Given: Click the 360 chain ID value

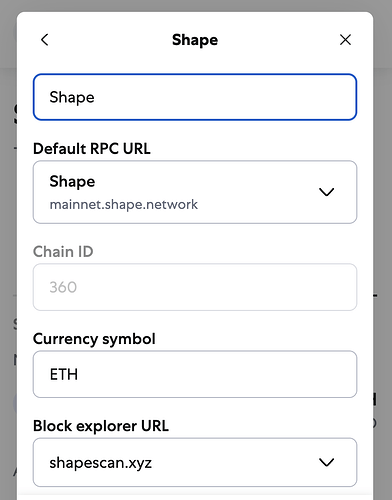Looking at the screenshot, I should coord(63,287).
